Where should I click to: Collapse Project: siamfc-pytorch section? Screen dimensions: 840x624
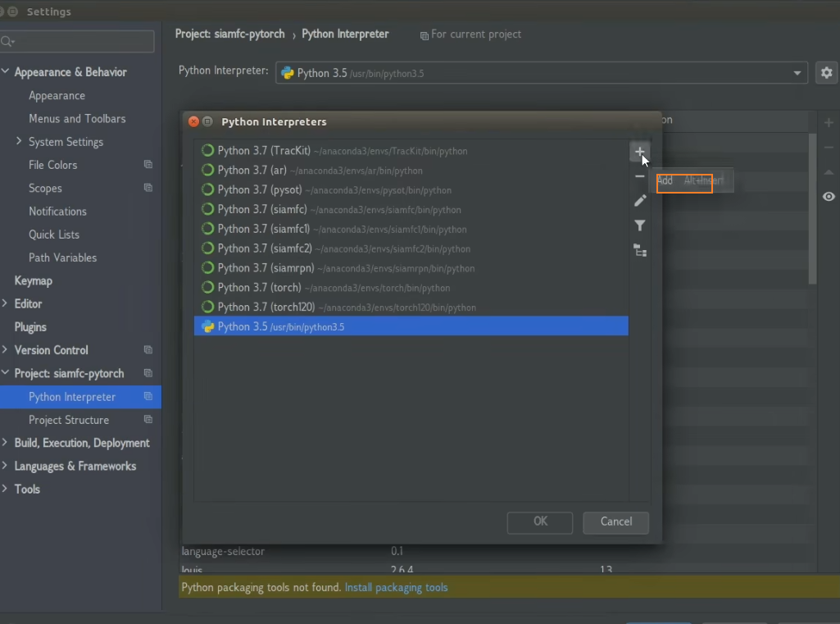(x=6, y=372)
